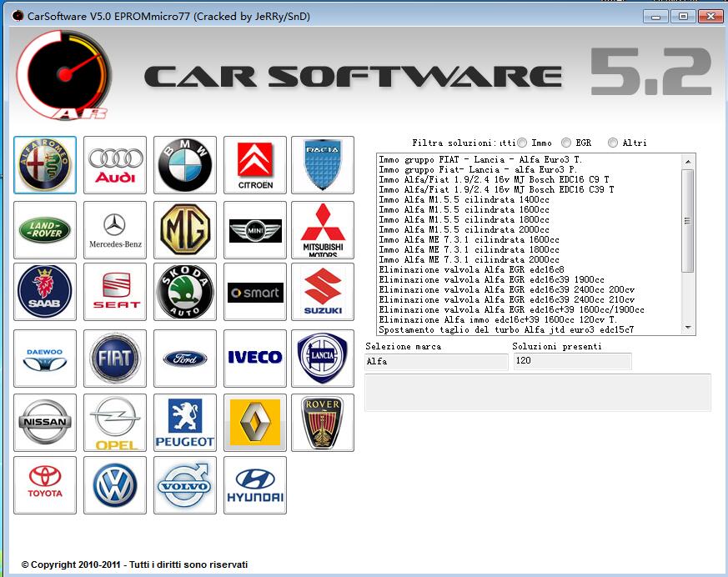This screenshot has width=728, height=577.
Task: Filter solutions by EGR radio button
Action: click(566, 143)
